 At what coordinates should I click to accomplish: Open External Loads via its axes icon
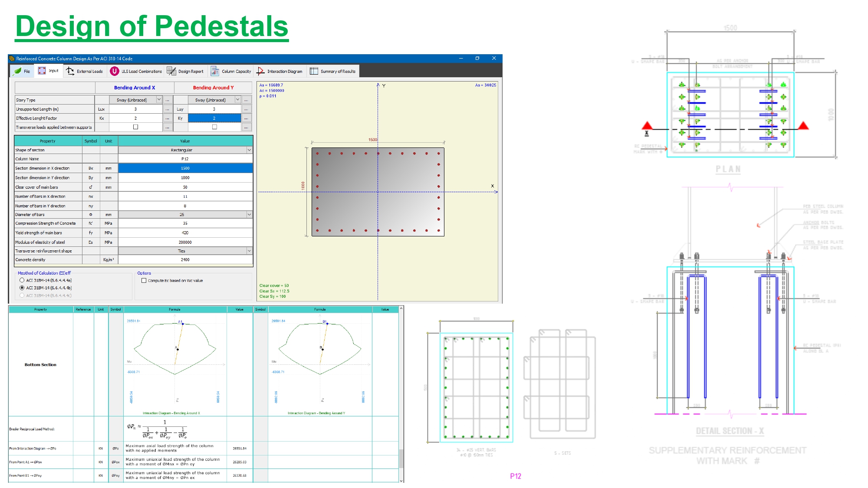(70, 71)
